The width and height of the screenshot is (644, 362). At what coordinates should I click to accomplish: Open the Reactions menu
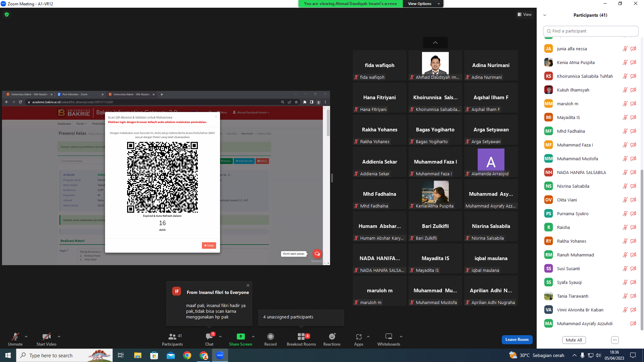332,339
